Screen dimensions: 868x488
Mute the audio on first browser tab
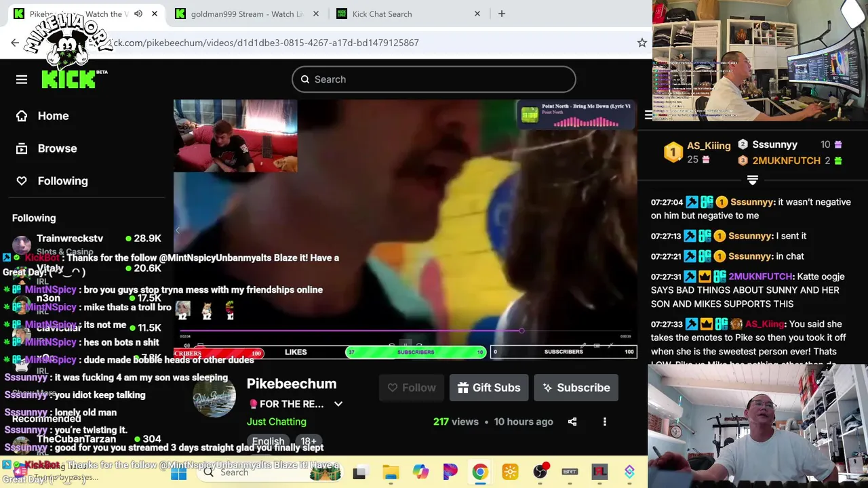click(x=138, y=14)
